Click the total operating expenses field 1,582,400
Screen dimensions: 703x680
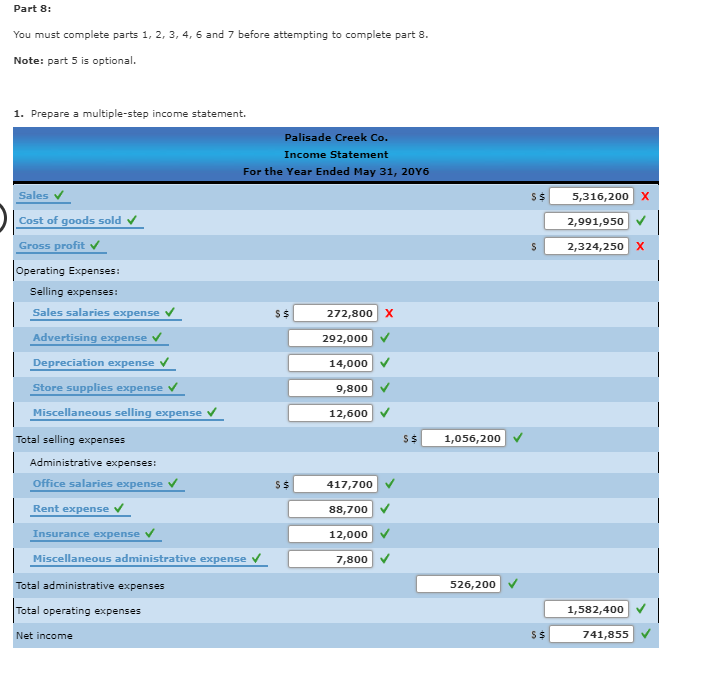(x=586, y=610)
